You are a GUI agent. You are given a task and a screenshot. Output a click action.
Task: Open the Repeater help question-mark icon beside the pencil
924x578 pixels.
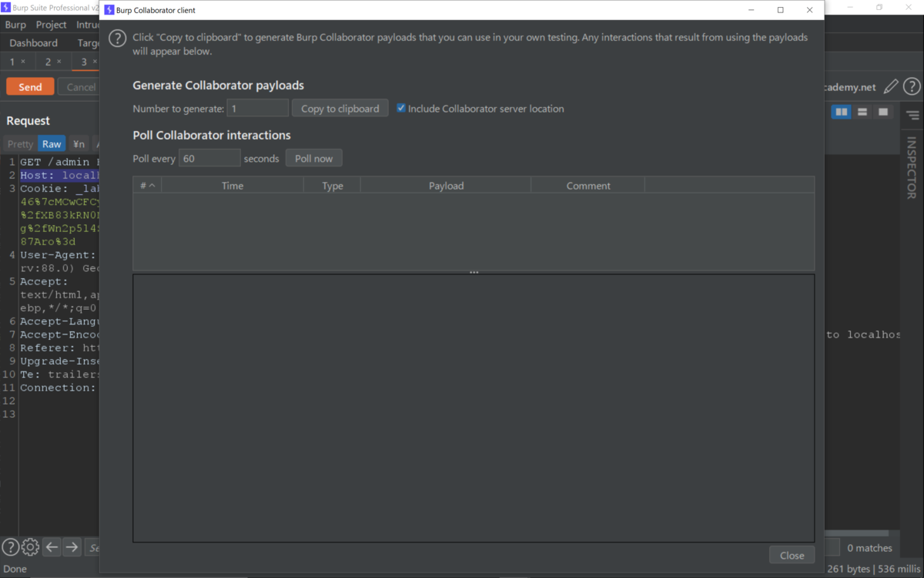coord(912,87)
